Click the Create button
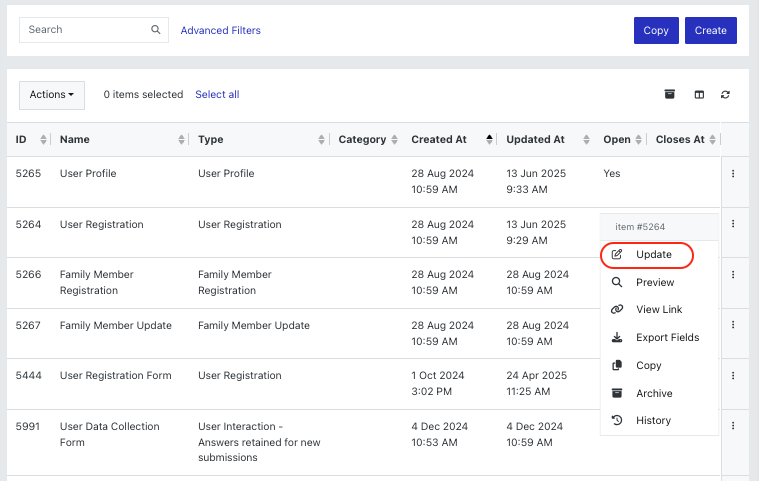This screenshot has width=759, height=481. (x=711, y=30)
